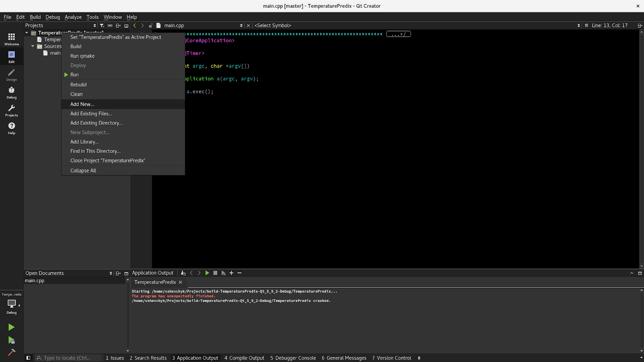The width and height of the screenshot is (644, 362).
Task: Start debugging with the Run-with-bug icon
Action: coord(11,340)
